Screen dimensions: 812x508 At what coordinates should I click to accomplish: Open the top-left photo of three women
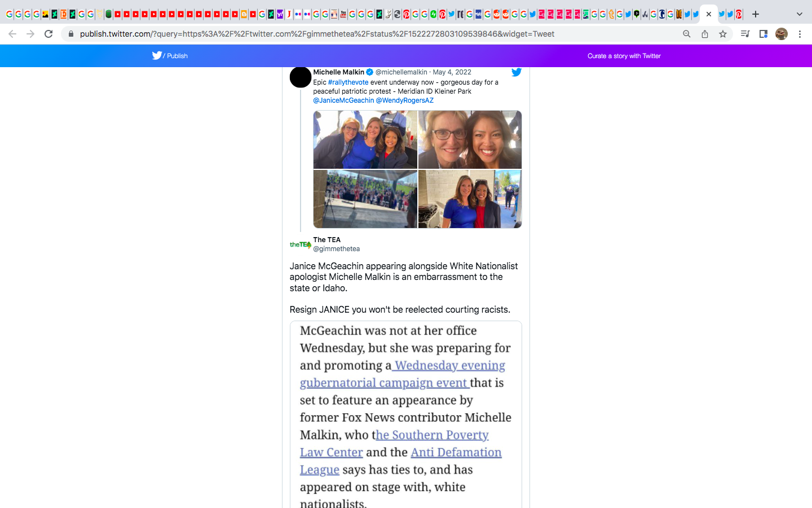365,139
